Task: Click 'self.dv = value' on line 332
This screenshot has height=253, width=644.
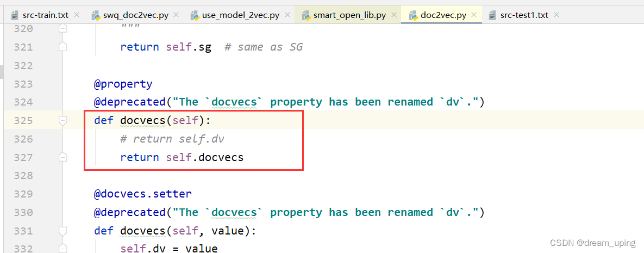Action: (x=169, y=249)
